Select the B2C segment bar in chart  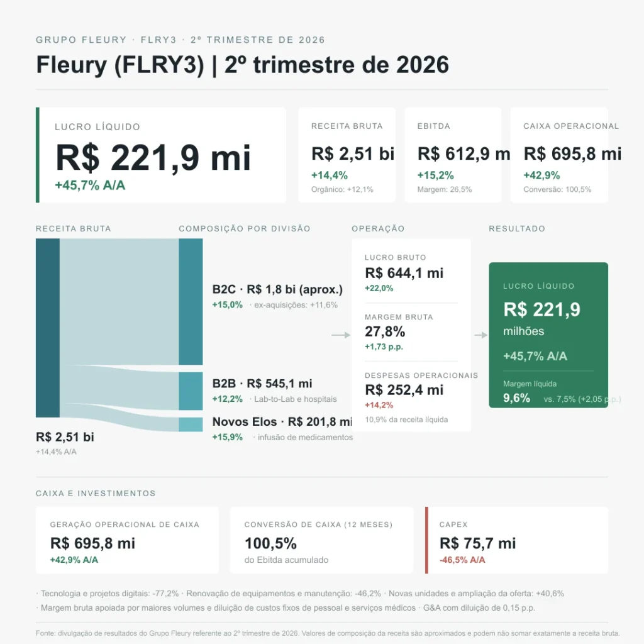(x=191, y=301)
